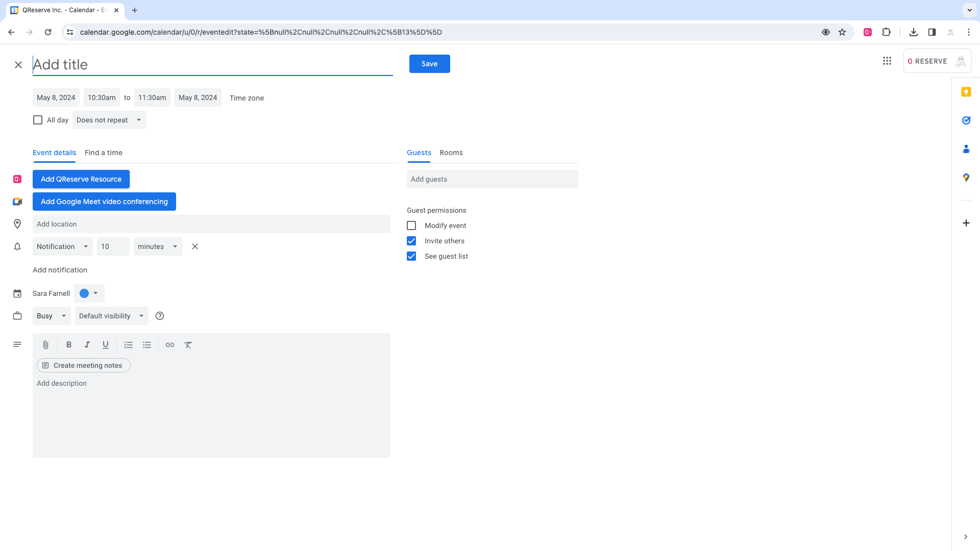Open the event color picker
This screenshot has width=980, height=551.
tap(89, 293)
